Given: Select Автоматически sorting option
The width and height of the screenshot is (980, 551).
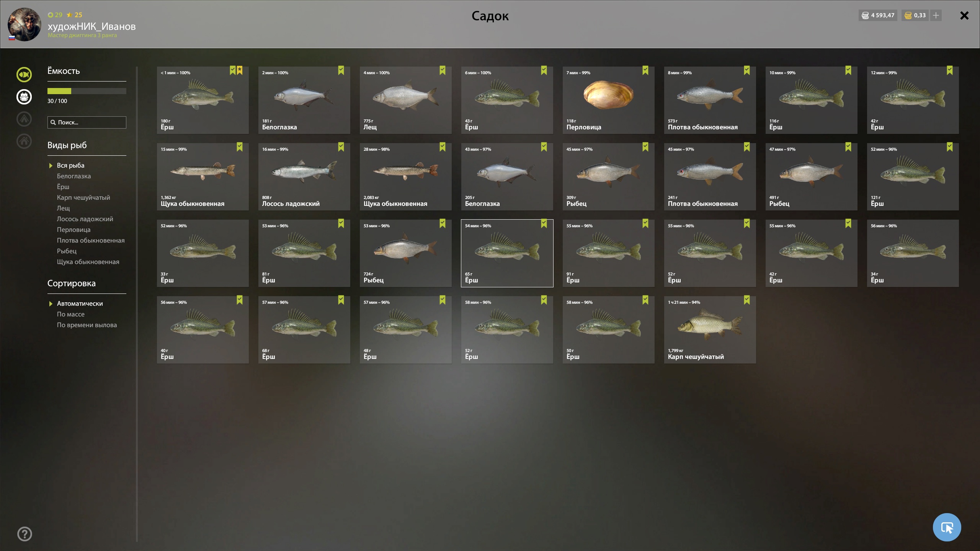Looking at the screenshot, I should click(80, 303).
